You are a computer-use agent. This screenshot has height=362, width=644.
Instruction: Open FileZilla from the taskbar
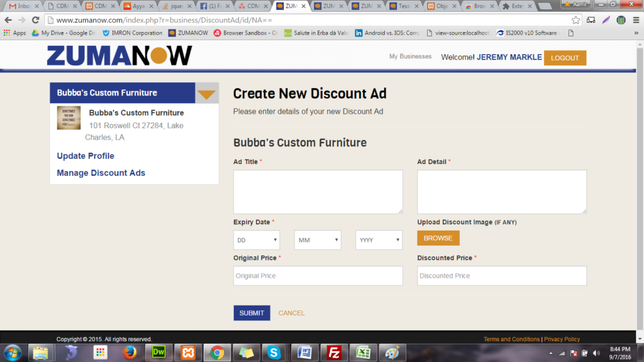pos(334,353)
